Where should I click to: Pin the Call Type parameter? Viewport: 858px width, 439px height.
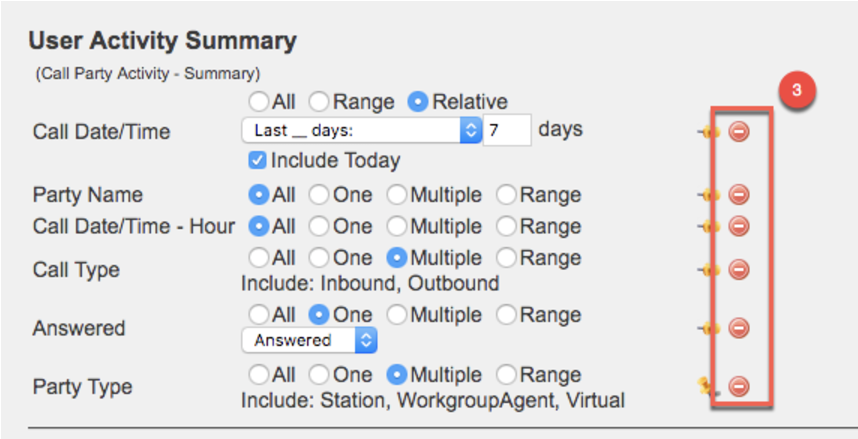coord(711,269)
